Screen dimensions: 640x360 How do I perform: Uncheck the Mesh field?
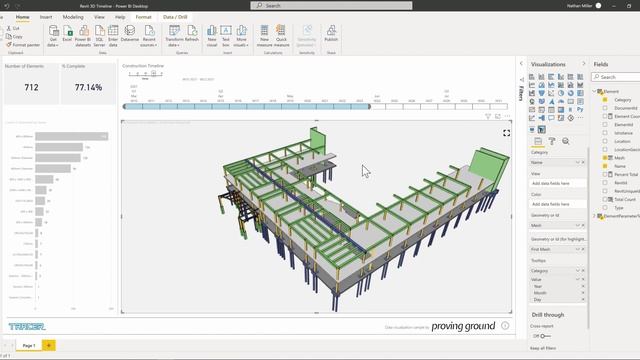[x=605, y=158]
